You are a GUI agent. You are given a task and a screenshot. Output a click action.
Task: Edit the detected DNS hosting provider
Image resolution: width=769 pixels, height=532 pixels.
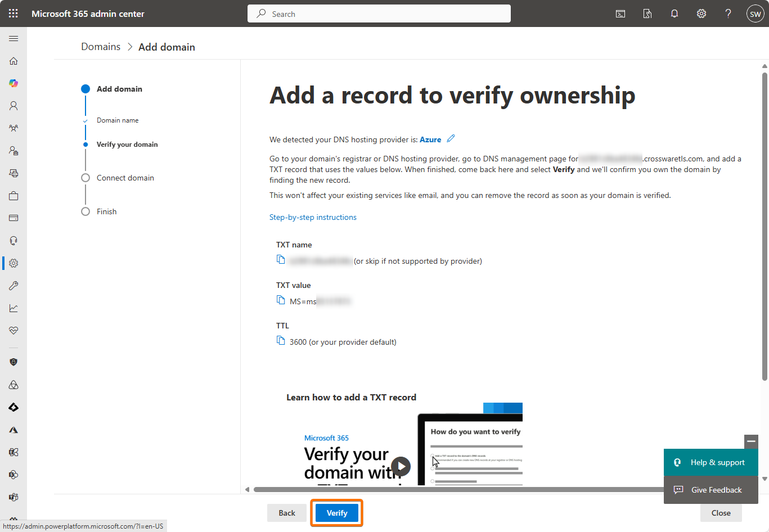pos(451,139)
